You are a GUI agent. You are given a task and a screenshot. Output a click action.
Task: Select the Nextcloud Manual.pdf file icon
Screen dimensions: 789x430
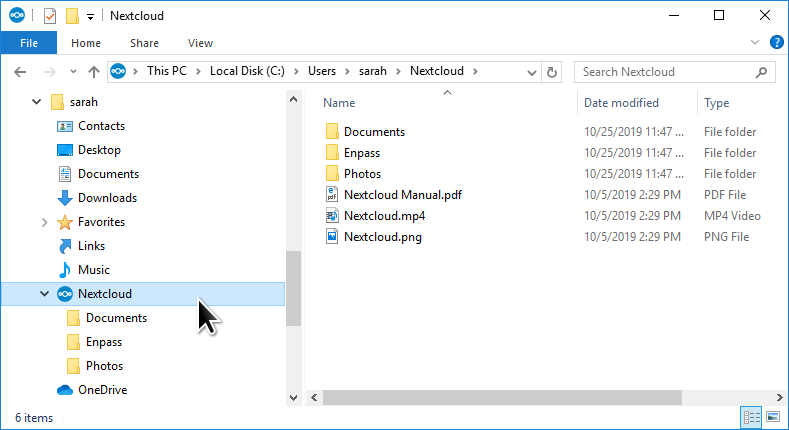click(332, 195)
